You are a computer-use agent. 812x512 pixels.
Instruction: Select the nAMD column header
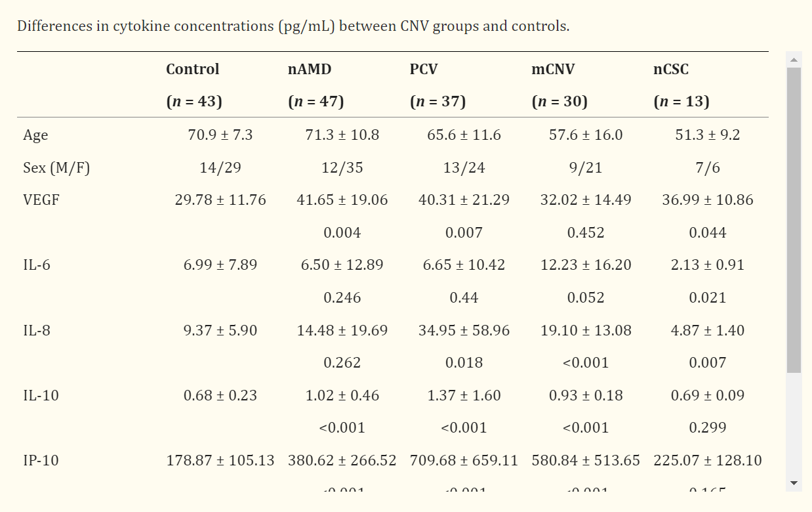coord(310,69)
